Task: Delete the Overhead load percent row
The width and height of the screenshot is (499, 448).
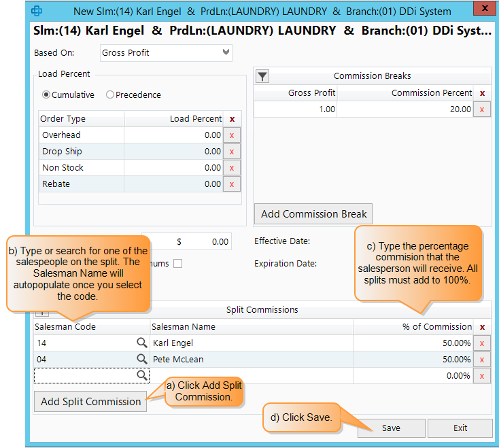Action: click(232, 135)
